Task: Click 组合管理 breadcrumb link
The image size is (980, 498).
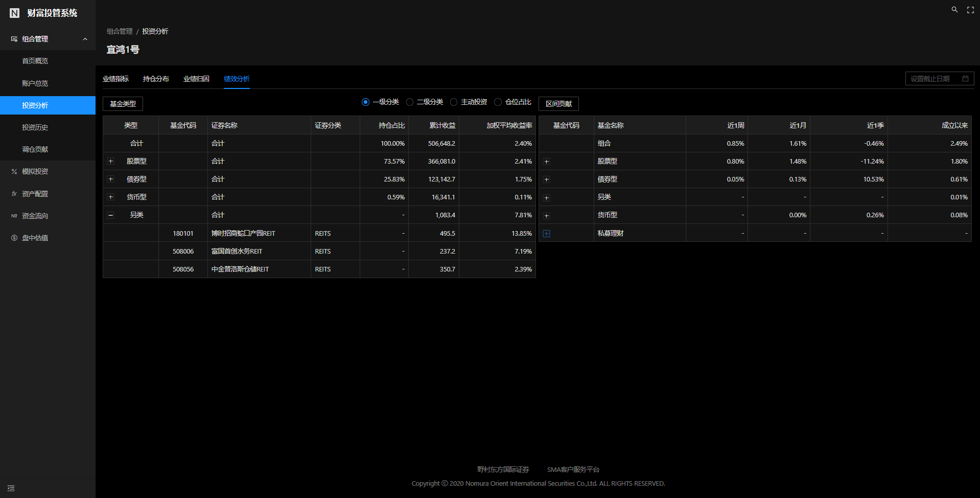Action: tap(120, 31)
